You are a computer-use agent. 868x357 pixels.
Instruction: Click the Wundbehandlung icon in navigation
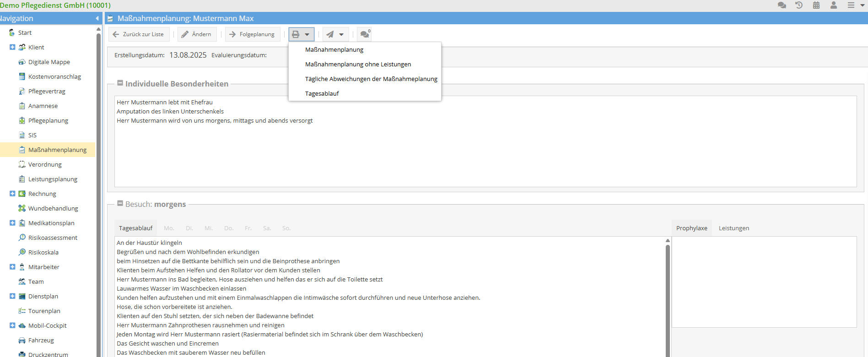(22, 208)
